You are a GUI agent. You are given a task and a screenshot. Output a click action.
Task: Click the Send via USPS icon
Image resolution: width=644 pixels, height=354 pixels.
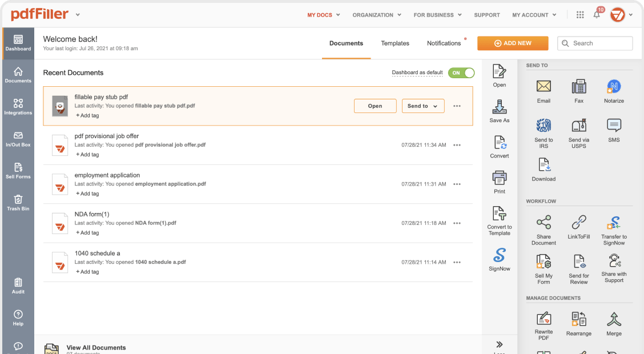click(579, 126)
